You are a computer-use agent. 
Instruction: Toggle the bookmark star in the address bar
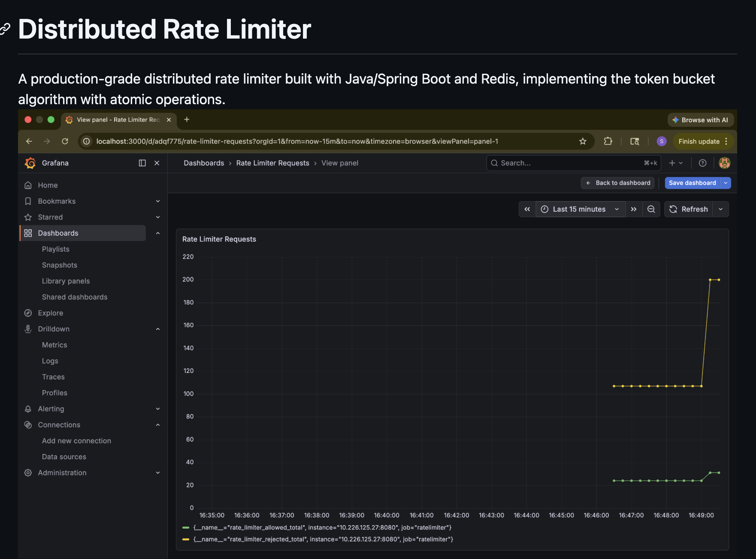coord(583,141)
